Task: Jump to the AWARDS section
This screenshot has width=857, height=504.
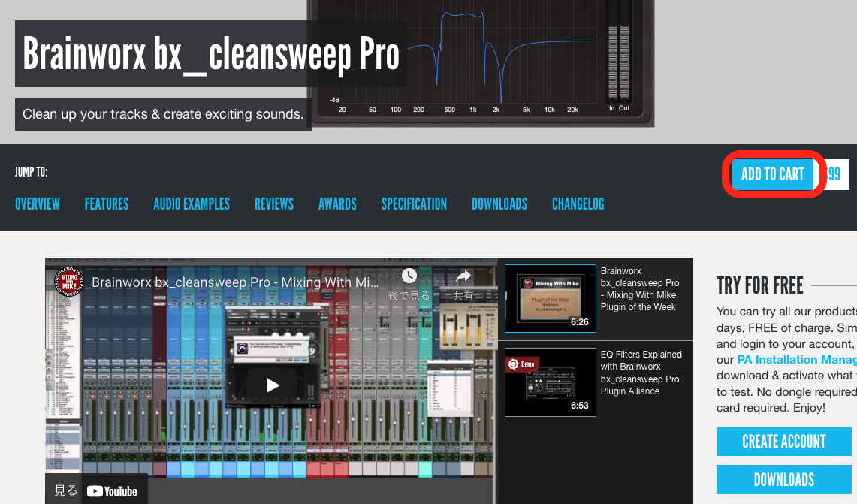Action: pyautogui.click(x=337, y=204)
